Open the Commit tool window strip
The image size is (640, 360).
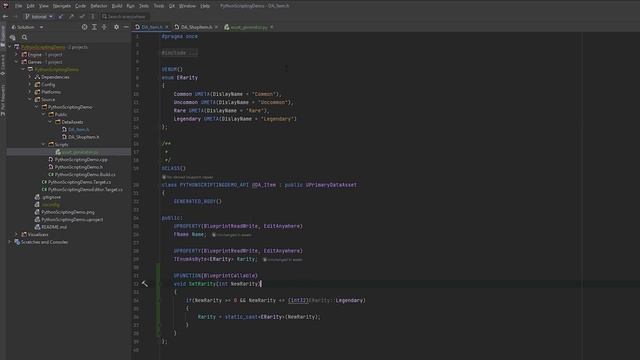click(3, 65)
